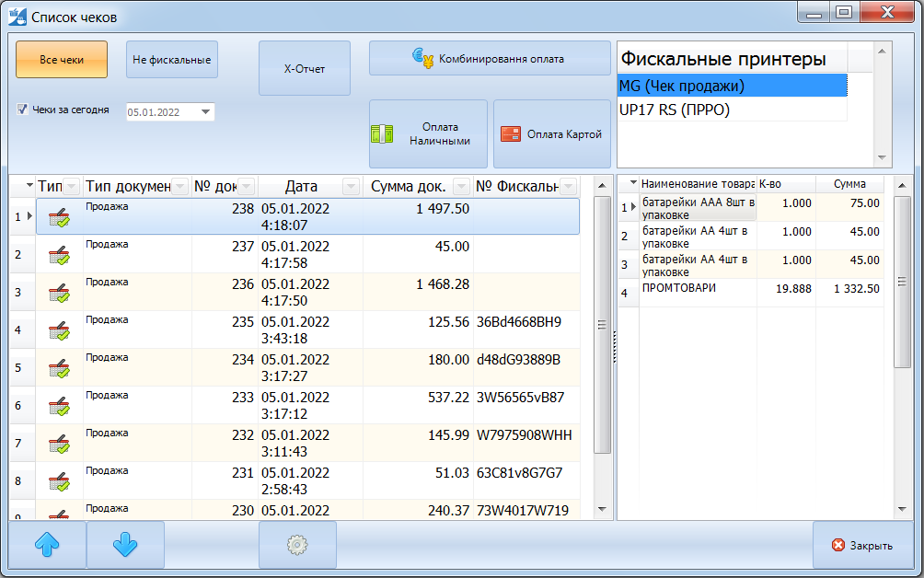Viewport: 924px width, 578px height.
Task: Run the Х-Отчет report
Action: [x=305, y=68]
